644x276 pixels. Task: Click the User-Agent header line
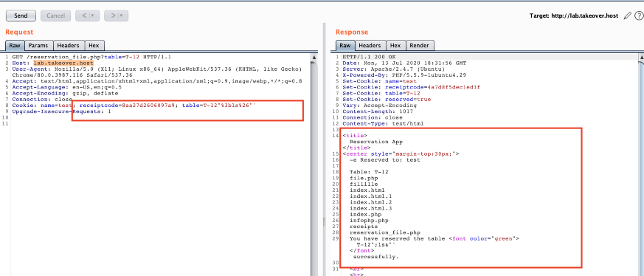coord(157,72)
